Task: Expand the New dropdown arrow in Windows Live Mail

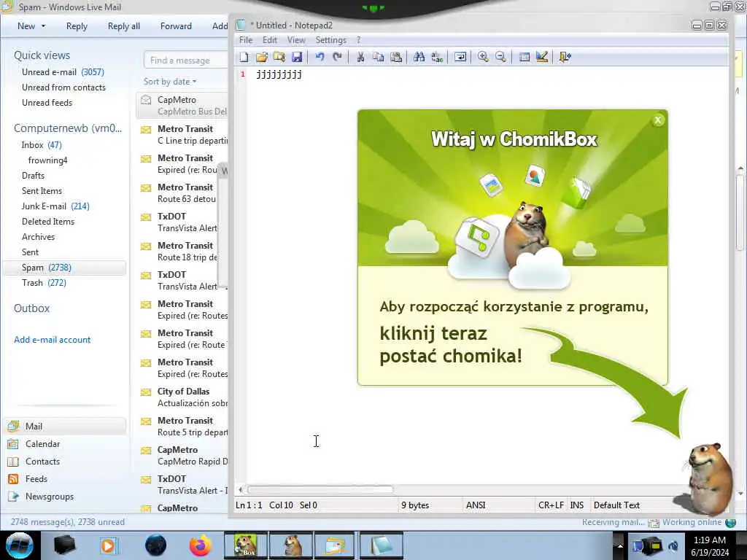Action: [x=43, y=26]
